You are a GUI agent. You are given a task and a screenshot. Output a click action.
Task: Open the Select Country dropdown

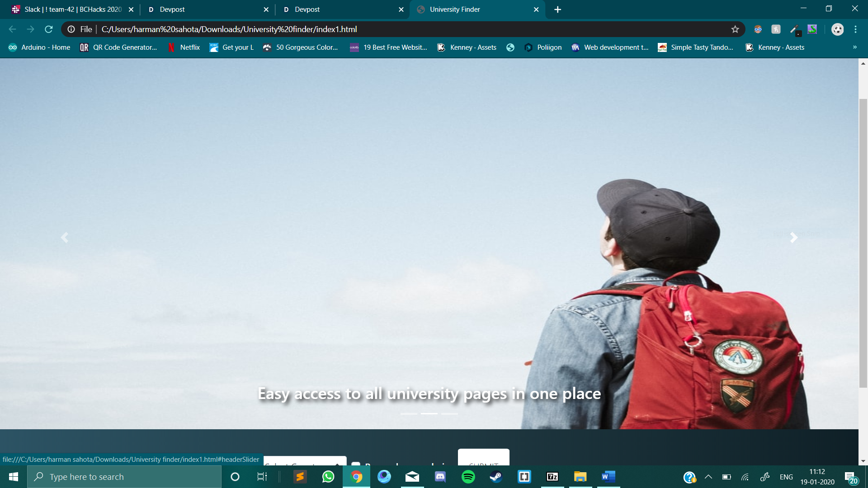point(305,462)
